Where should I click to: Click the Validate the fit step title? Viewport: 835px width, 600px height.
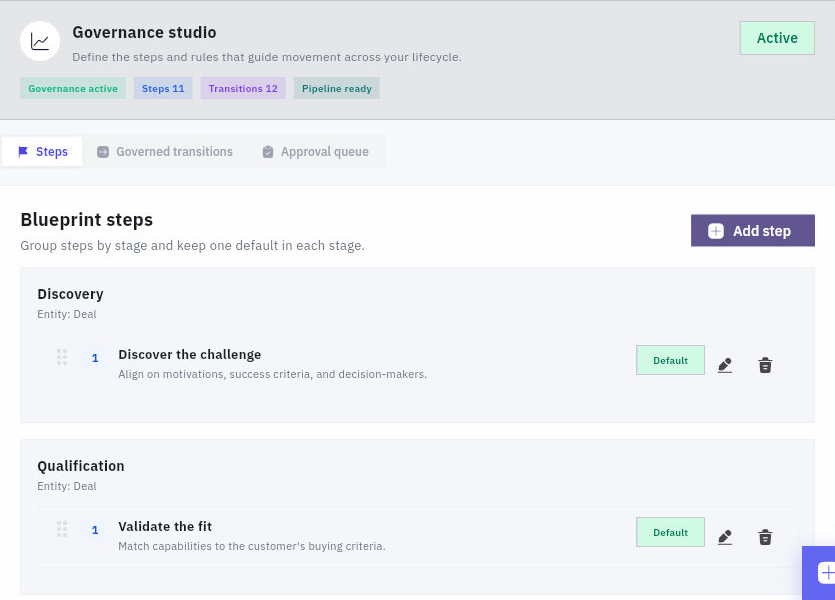165,527
